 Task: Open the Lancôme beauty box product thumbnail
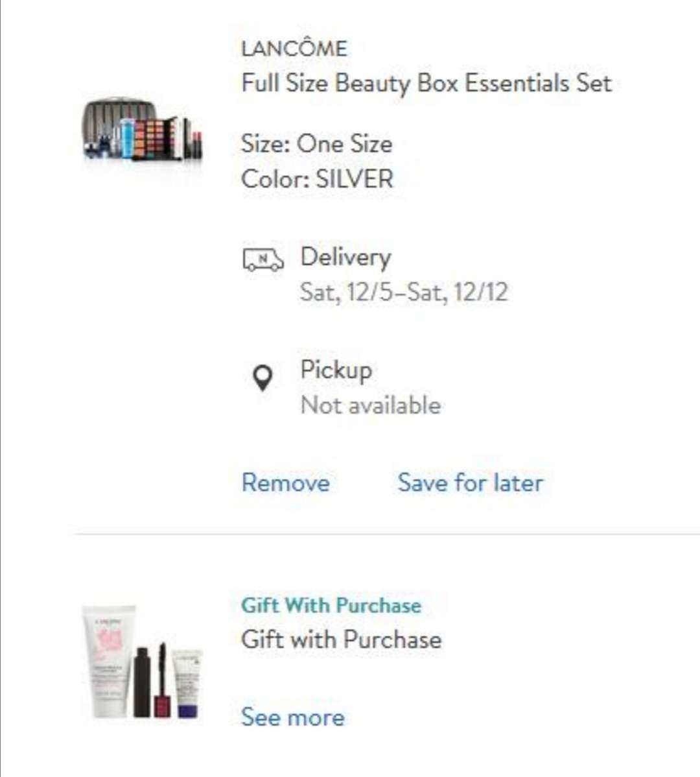click(x=143, y=129)
